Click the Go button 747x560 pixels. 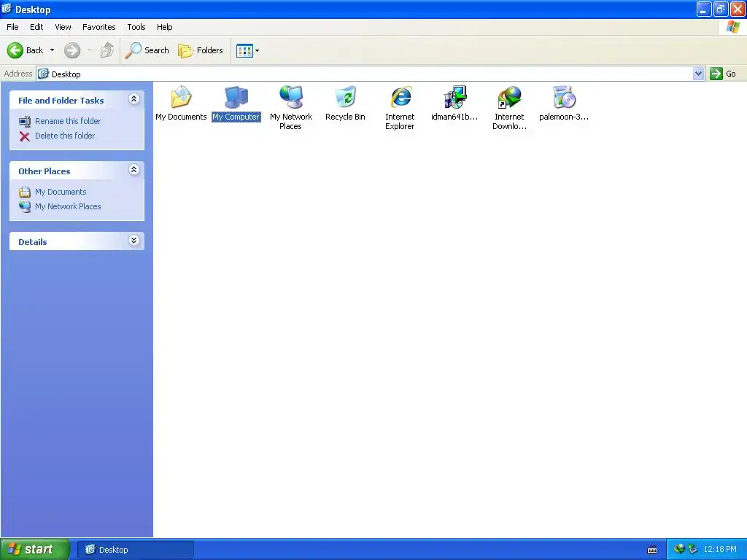pyautogui.click(x=723, y=74)
